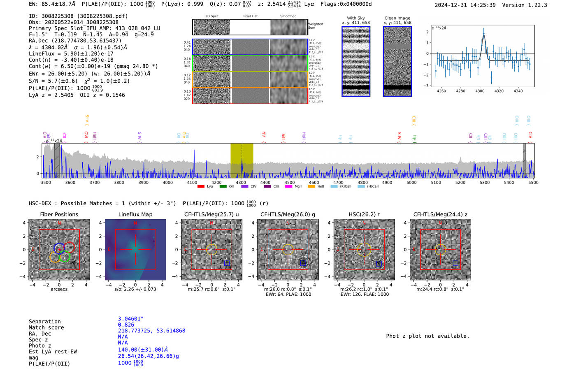The width and height of the screenshot is (576, 392).
Task: Click the m:24.4 rc:0.8" s:0.1" caption
Action: [x=440, y=289]
